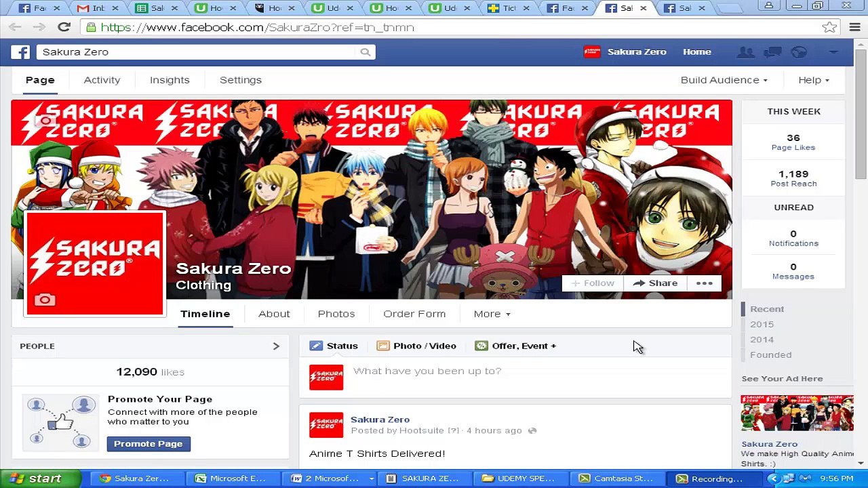Open the Order Form tab
Viewport: 868px width, 488px height.
click(x=414, y=314)
